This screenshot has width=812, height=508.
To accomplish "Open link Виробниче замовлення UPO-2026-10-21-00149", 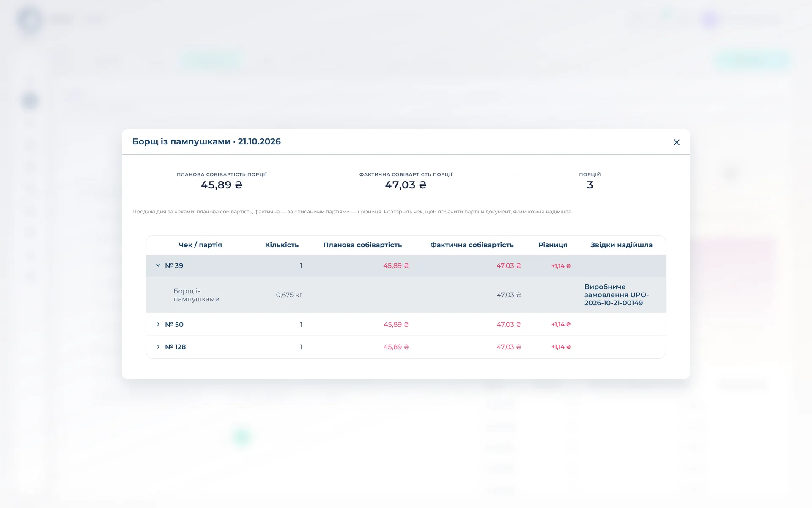I will pyautogui.click(x=617, y=295).
